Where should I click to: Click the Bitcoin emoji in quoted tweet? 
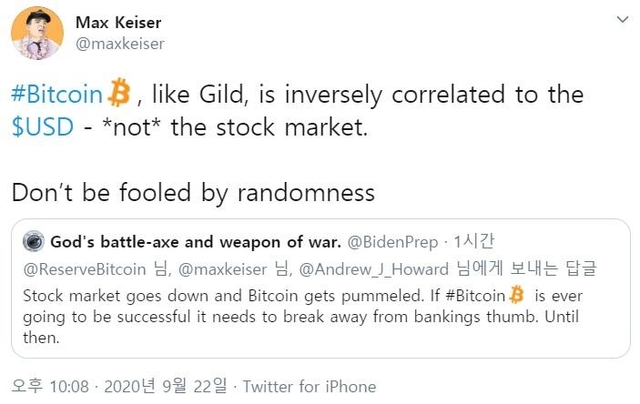[517, 294]
